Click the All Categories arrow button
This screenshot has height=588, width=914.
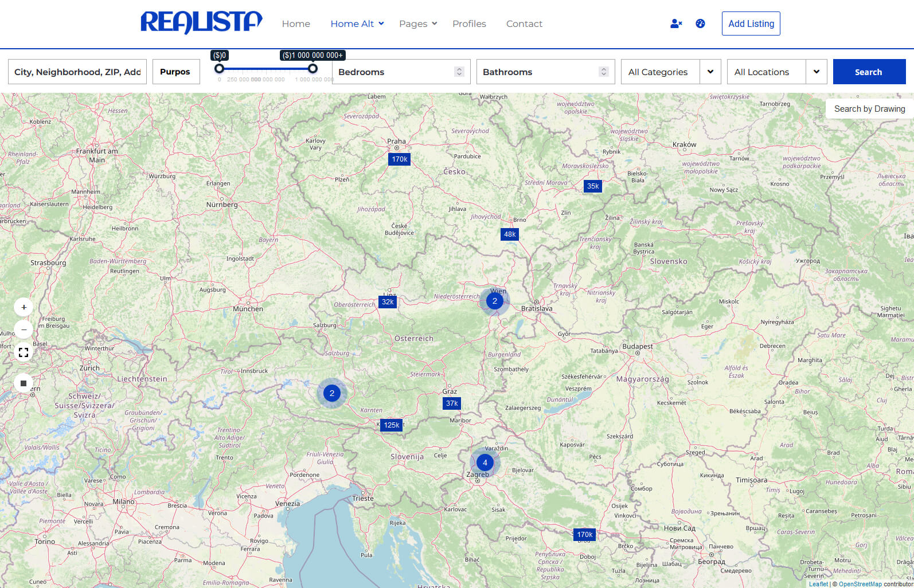coord(710,72)
